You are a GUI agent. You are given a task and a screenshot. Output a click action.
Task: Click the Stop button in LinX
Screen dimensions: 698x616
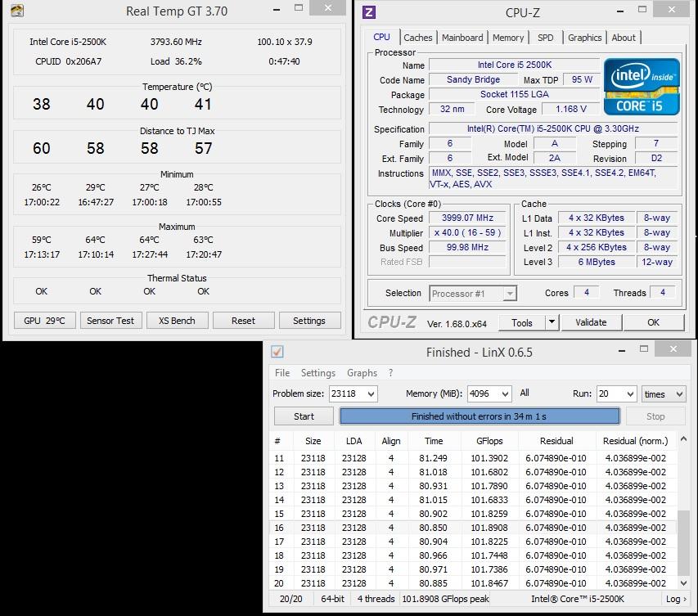point(655,416)
